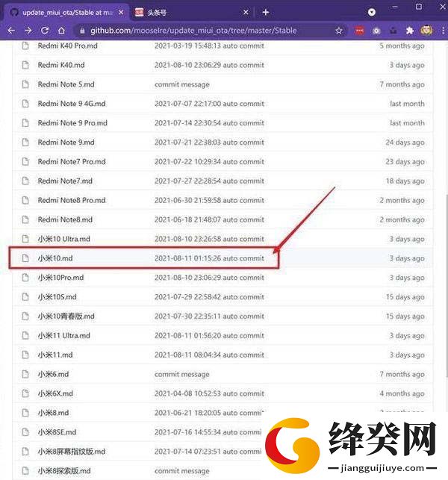448x480 pixels.
Task: Switch to the 头条号 tab
Action: 190,12
